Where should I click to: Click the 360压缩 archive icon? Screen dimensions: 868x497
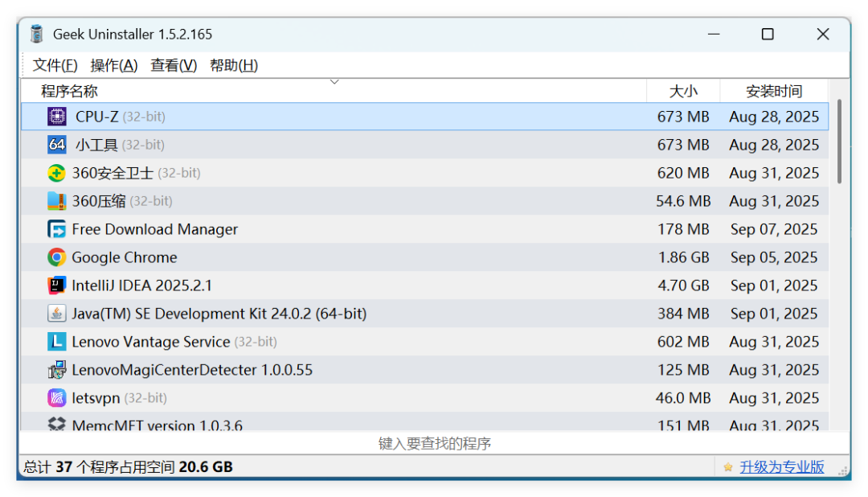coord(56,201)
